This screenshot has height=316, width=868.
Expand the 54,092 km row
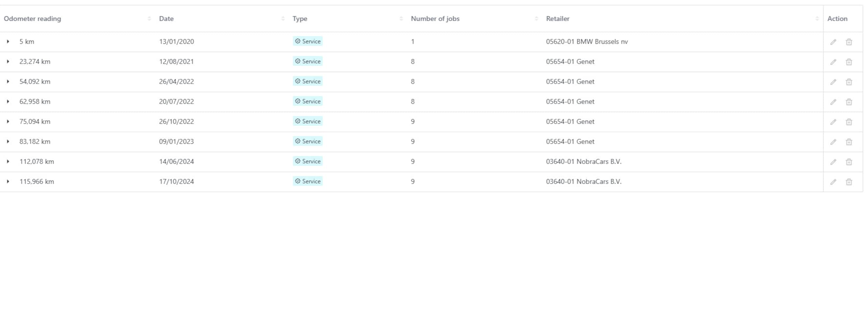tap(8, 81)
